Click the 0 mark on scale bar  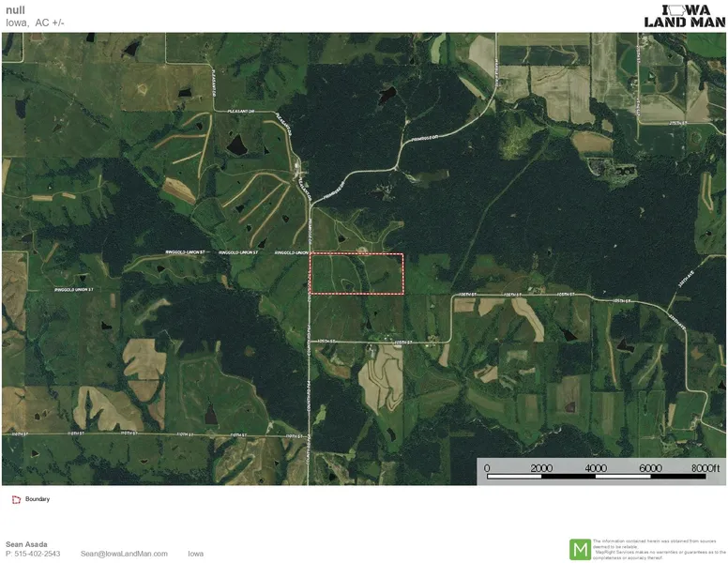coord(486,467)
